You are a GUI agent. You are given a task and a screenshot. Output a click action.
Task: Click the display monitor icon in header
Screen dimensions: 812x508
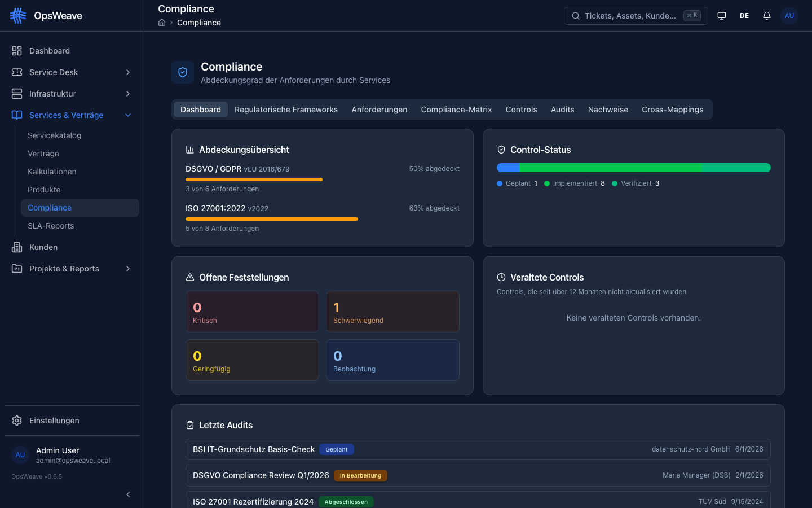point(721,15)
